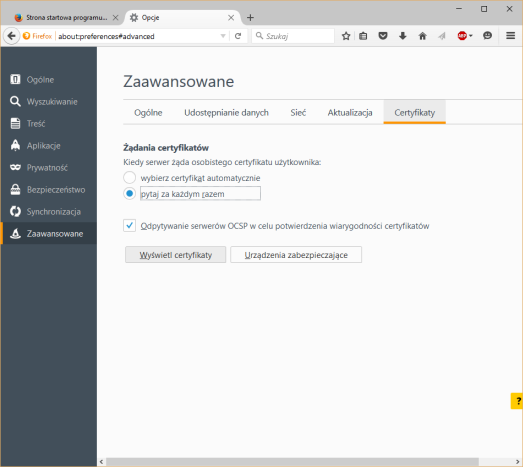The height and width of the screenshot is (467, 523).
Task: Open the Hello chat smiley icon
Action: pyautogui.click(x=487, y=36)
